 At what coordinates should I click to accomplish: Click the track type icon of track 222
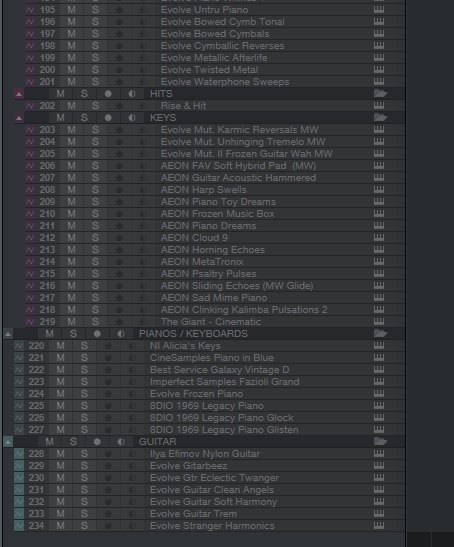(19, 370)
